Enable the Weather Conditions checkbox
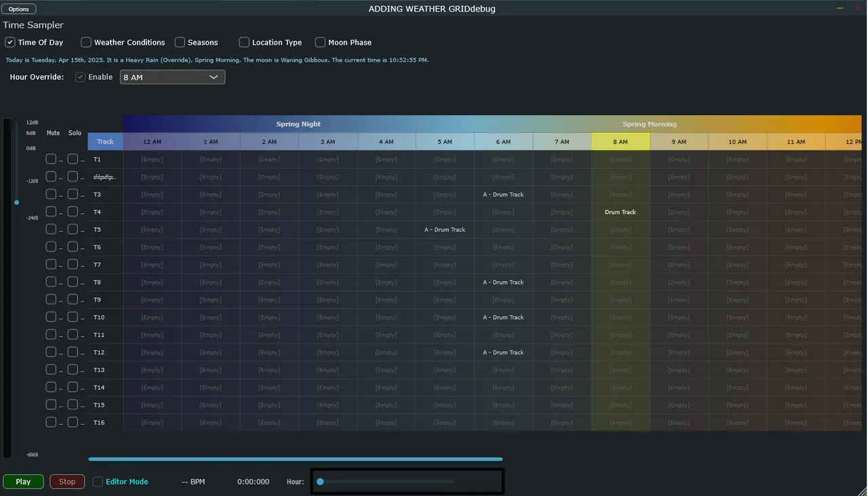This screenshot has width=868, height=496. click(86, 42)
